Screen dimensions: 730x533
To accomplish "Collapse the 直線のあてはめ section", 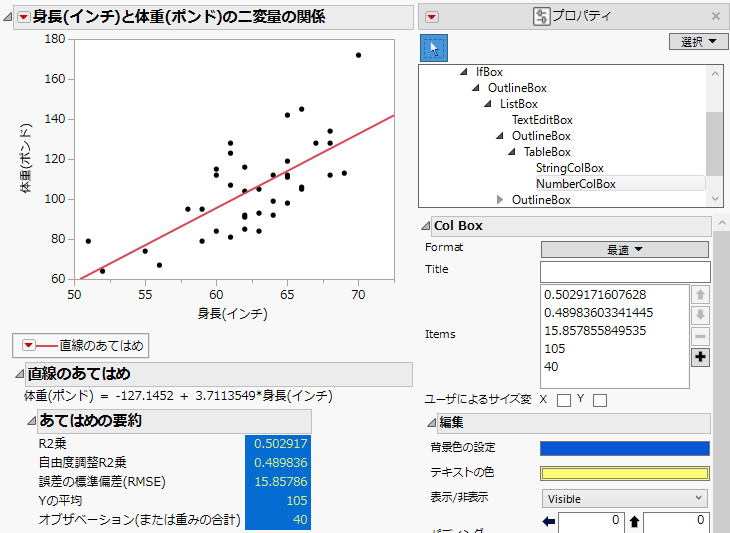I will pos(19,373).
